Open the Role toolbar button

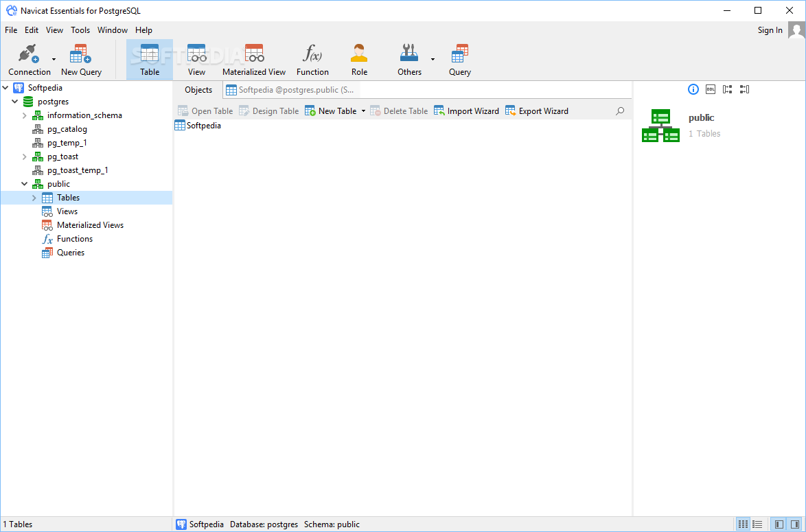click(x=359, y=60)
